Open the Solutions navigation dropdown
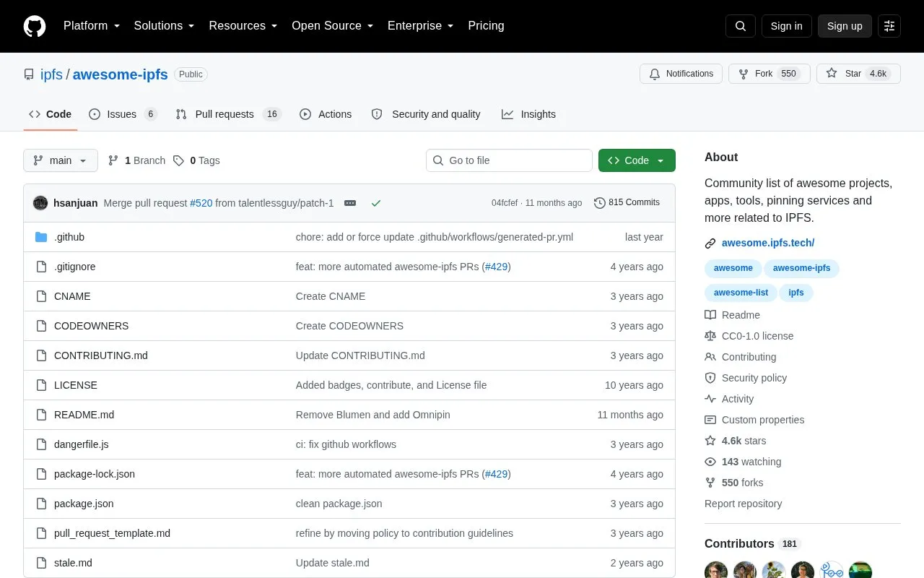The width and height of the screenshot is (924, 578). [x=165, y=26]
